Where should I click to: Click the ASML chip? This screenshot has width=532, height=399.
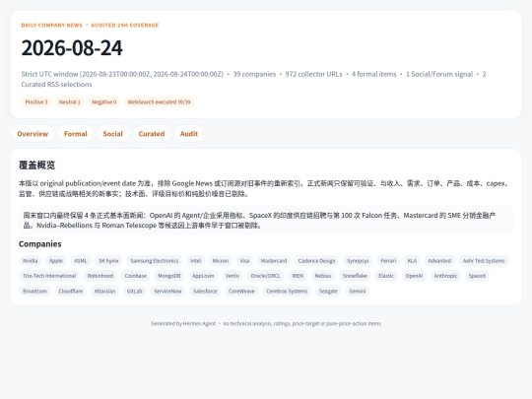pyautogui.click(x=81, y=261)
